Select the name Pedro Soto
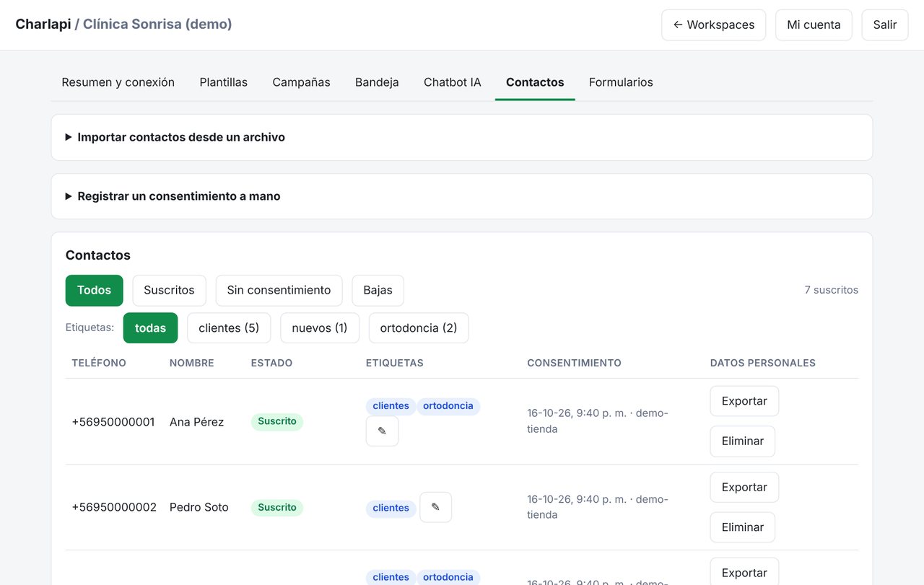Image resolution: width=924 pixels, height=585 pixels. [x=199, y=507]
